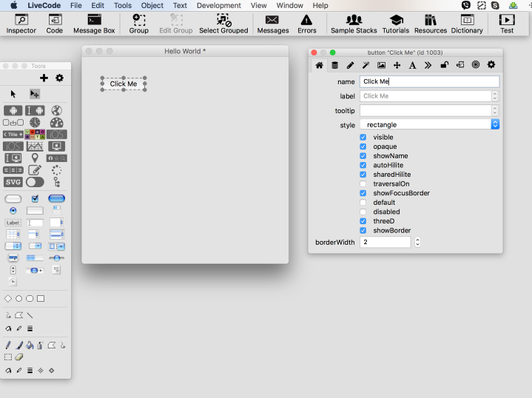Image resolution: width=532 pixels, height=398 pixels.
Task: Open the File menu
Action: pos(76,5)
